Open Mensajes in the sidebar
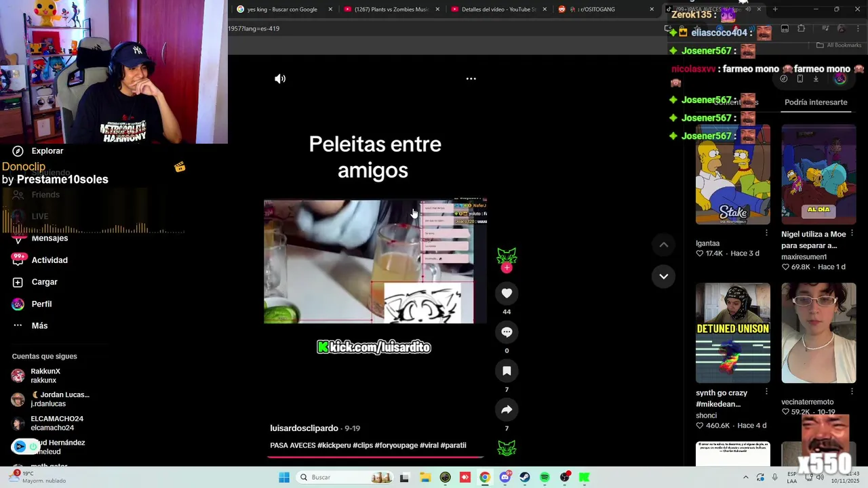868x488 pixels. (41, 238)
